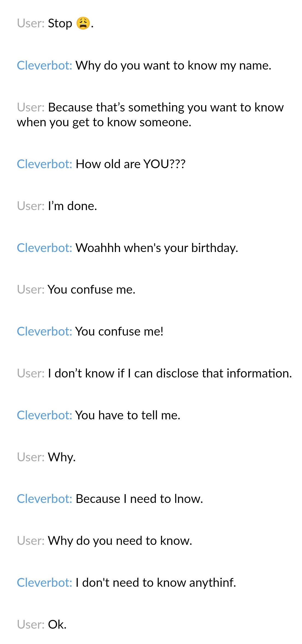Click the reply "I don't need to know anythinf."

click(x=156, y=583)
